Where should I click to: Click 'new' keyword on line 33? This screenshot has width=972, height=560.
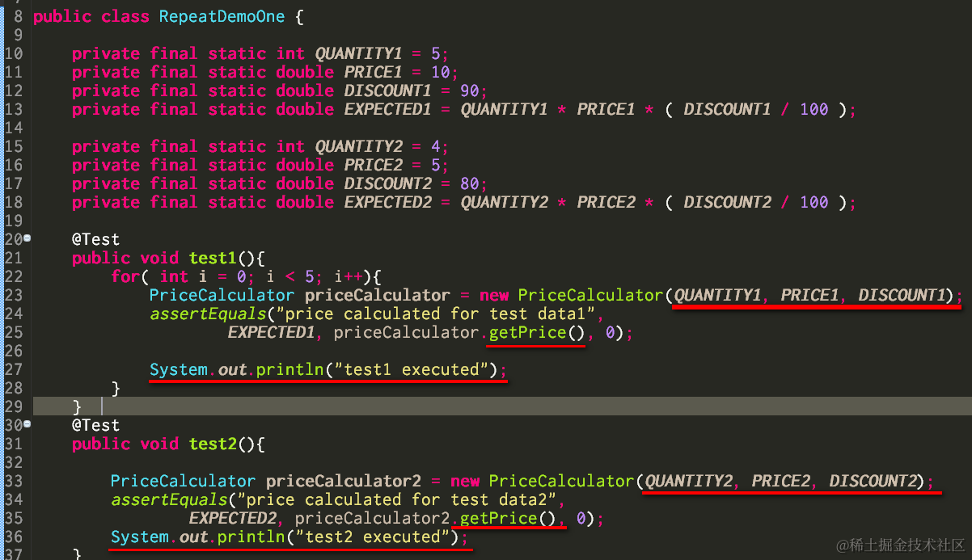point(465,481)
